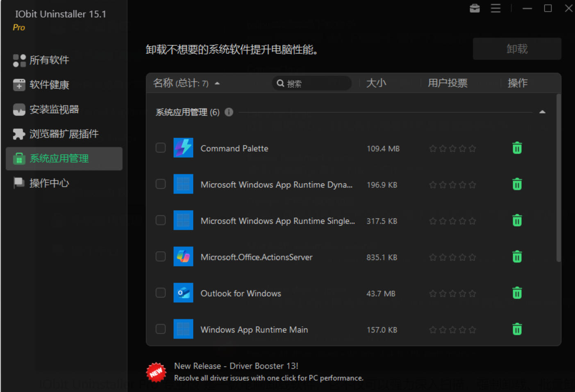Switch to 浏览器扩展插件 in the sidebar
Screen dimensions: 575x392
[x=64, y=134]
